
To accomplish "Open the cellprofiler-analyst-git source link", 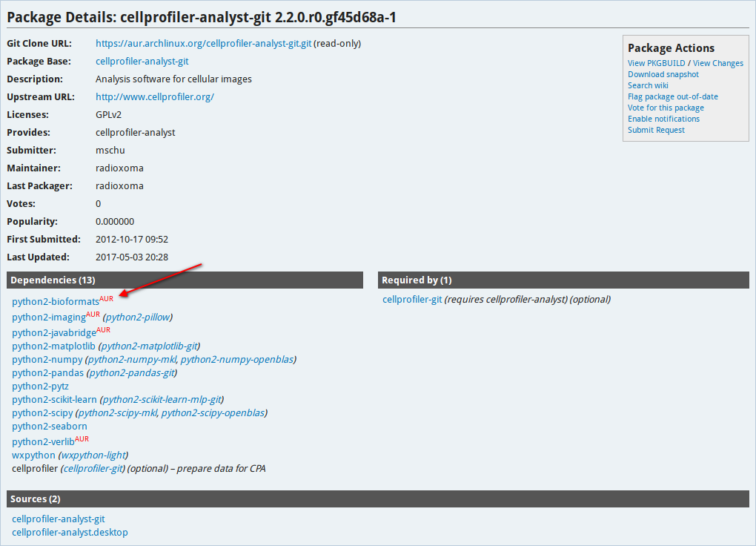I will 58,519.
